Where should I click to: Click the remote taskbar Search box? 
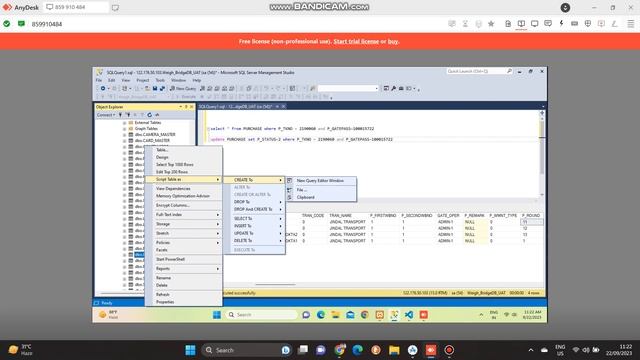click(262, 315)
